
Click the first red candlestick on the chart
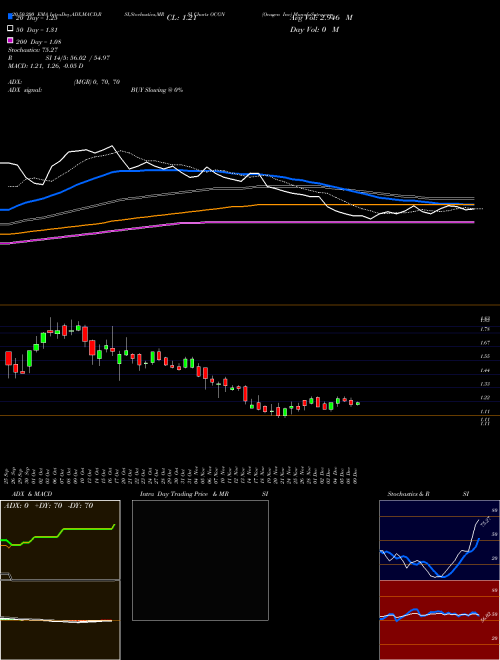pos(8,359)
